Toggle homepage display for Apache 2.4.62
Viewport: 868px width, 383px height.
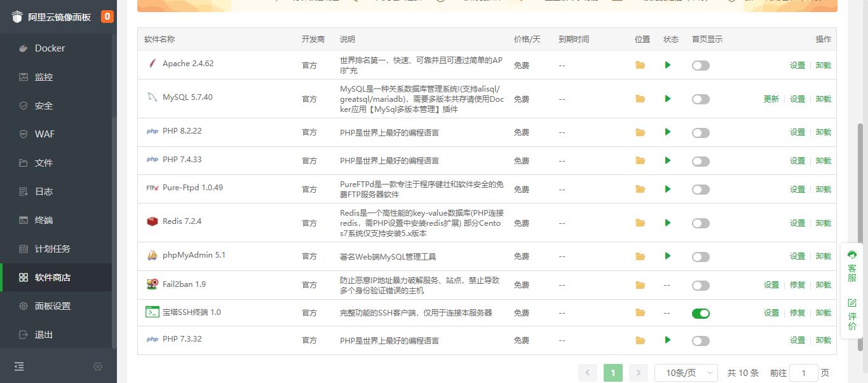[701, 66]
